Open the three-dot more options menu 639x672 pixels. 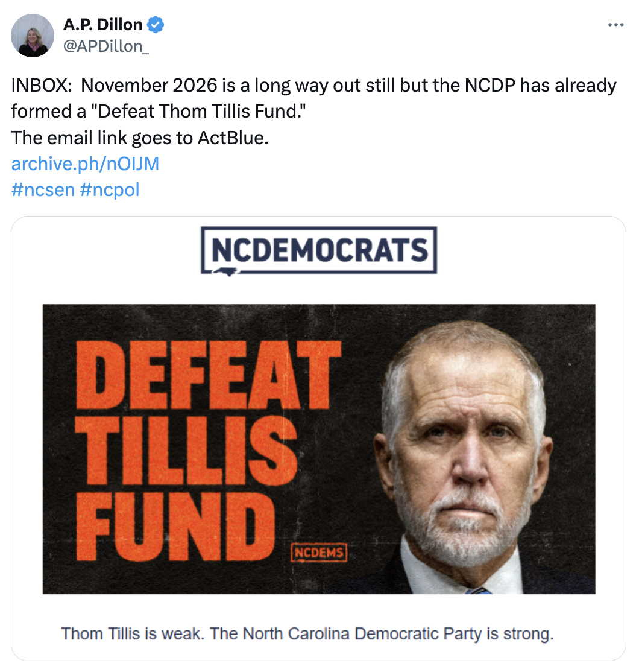tap(616, 25)
